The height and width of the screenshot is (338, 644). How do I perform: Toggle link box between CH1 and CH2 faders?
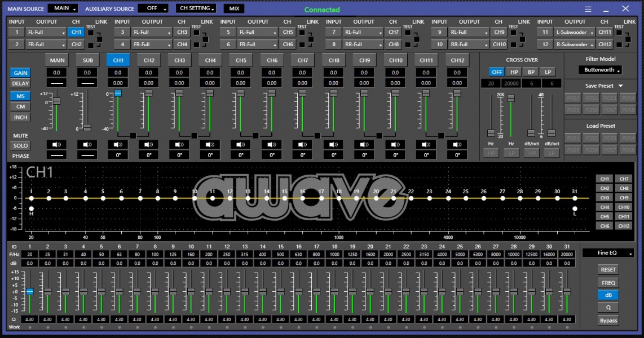coord(133,135)
